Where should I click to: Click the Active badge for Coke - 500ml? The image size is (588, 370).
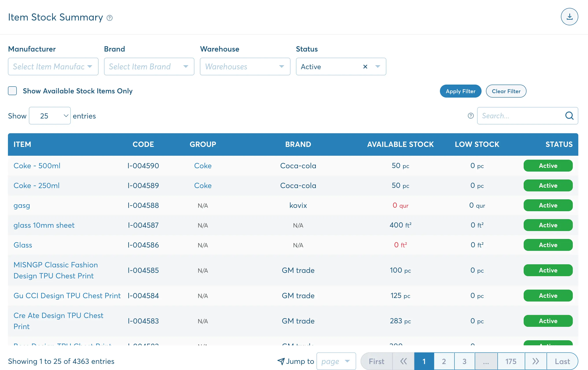(548, 165)
